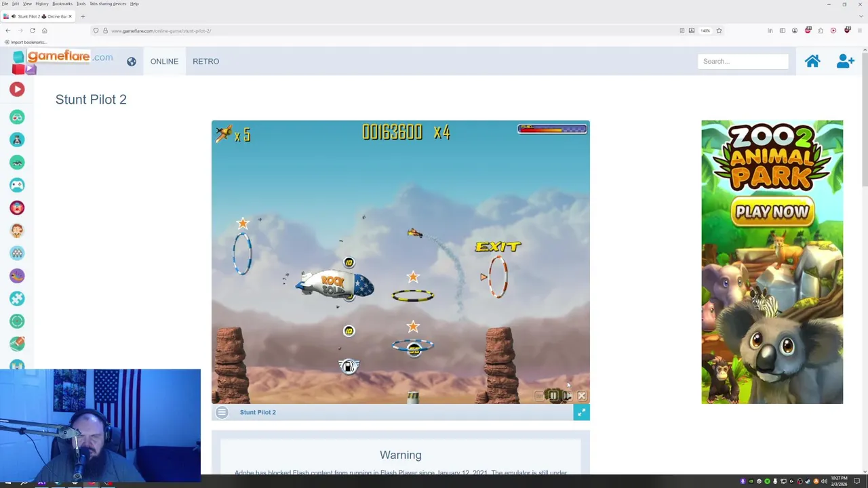Close the Stunt Pilot 2 tab
The height and width of the screenshot is (488, 868).
click(70, 16)
